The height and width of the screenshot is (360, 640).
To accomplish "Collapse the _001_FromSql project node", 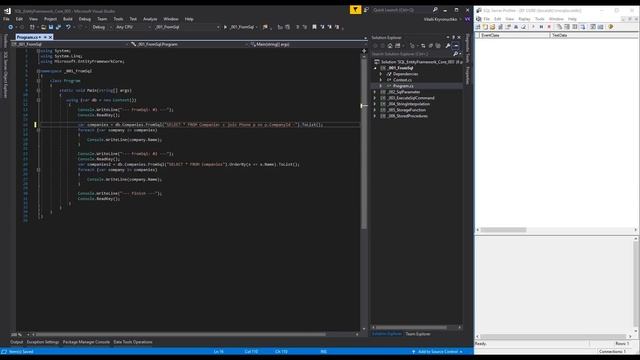I will click(x=375, y=68).
